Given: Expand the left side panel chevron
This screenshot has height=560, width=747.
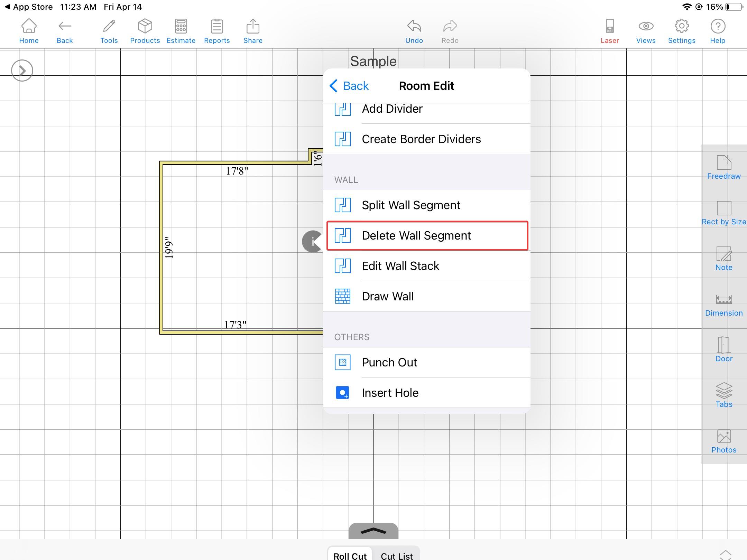Looking at the screenshot, I should click(22, 71).
